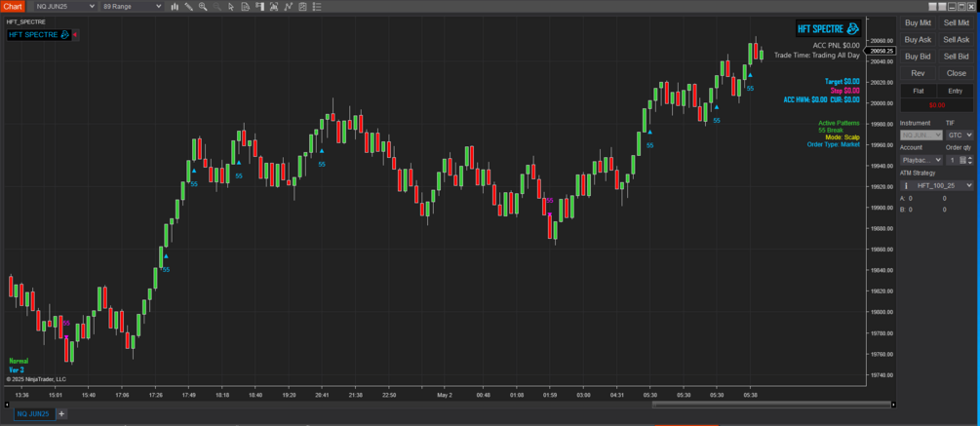The image size is (980, 426).
Task: Click the Order Type: Market text
Action: coord(833,144)
